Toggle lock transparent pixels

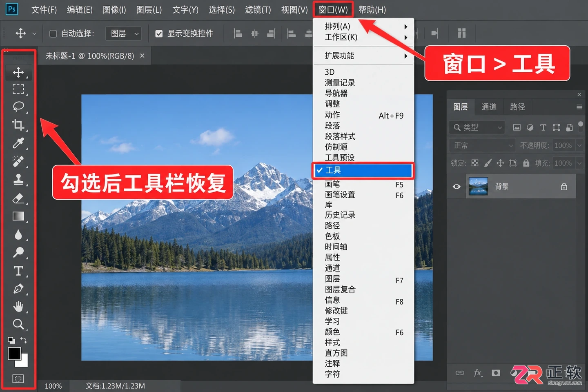click(475, 163)
